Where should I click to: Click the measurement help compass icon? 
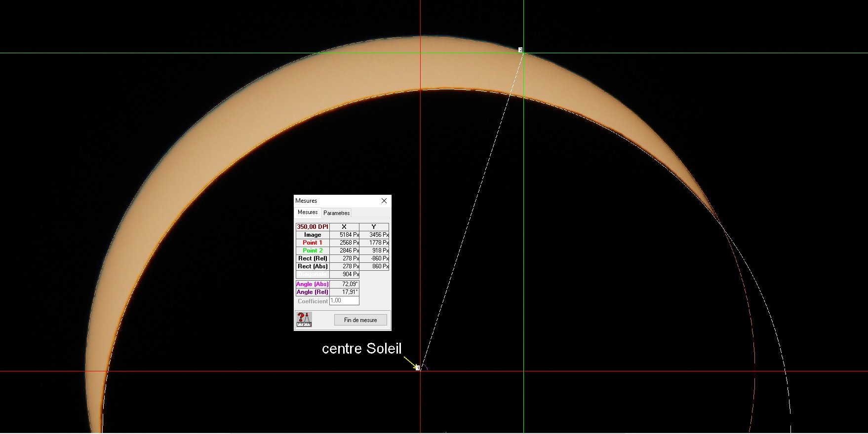tap(304, 319)
